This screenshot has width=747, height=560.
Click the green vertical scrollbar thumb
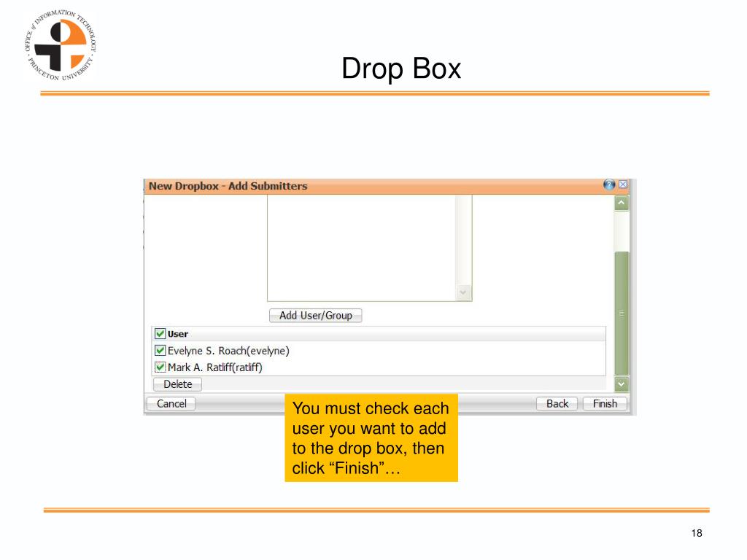point(622,313)
